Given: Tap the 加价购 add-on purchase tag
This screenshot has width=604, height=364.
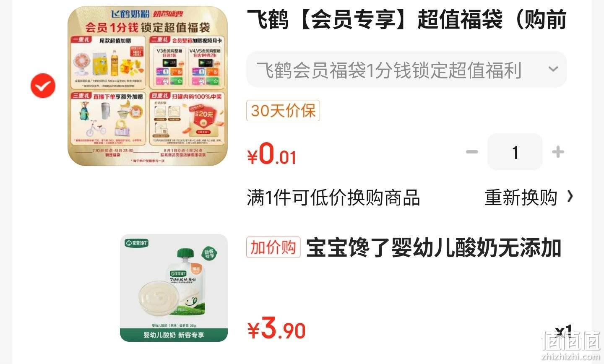Looking at the screenshot, I should 273,247.
